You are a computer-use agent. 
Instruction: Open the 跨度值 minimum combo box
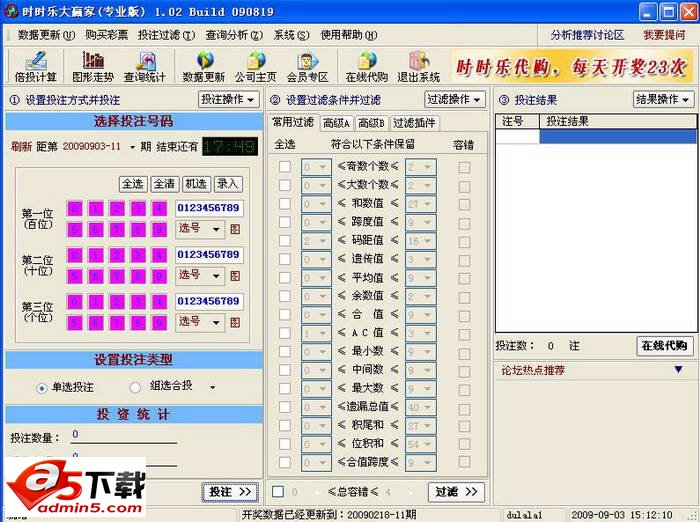pyautogui.click(x=316, y=222)
